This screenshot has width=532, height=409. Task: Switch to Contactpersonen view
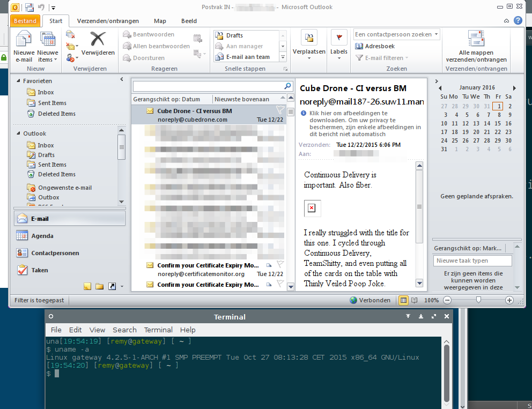70,253
